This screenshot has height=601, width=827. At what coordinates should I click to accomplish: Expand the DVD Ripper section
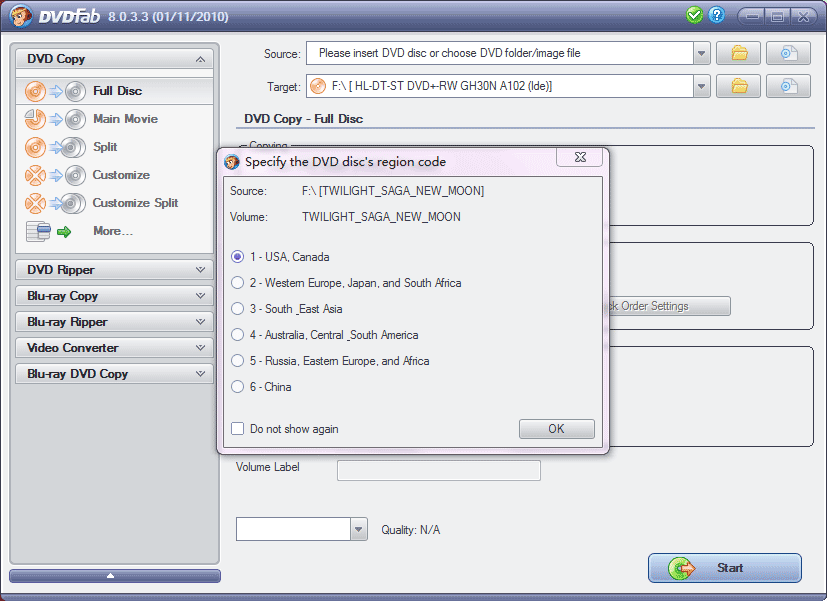[200, 269]
